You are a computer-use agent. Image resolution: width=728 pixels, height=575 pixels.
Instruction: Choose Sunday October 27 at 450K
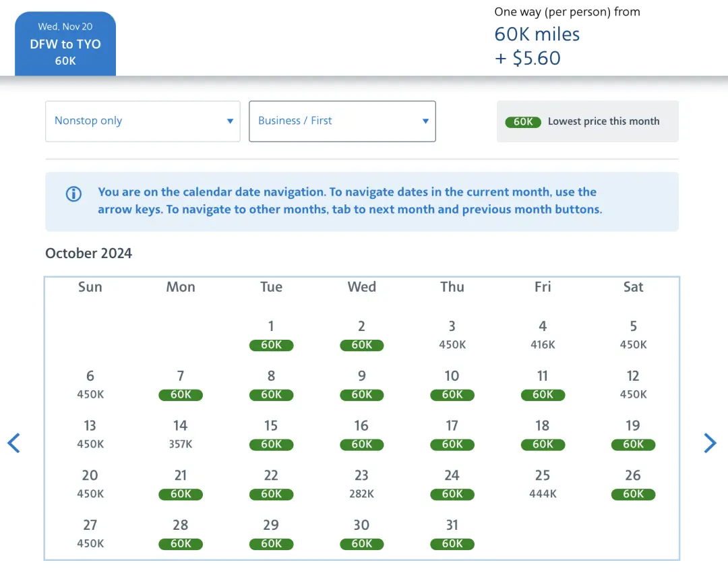pyautogui.click(x=90, y=535)
